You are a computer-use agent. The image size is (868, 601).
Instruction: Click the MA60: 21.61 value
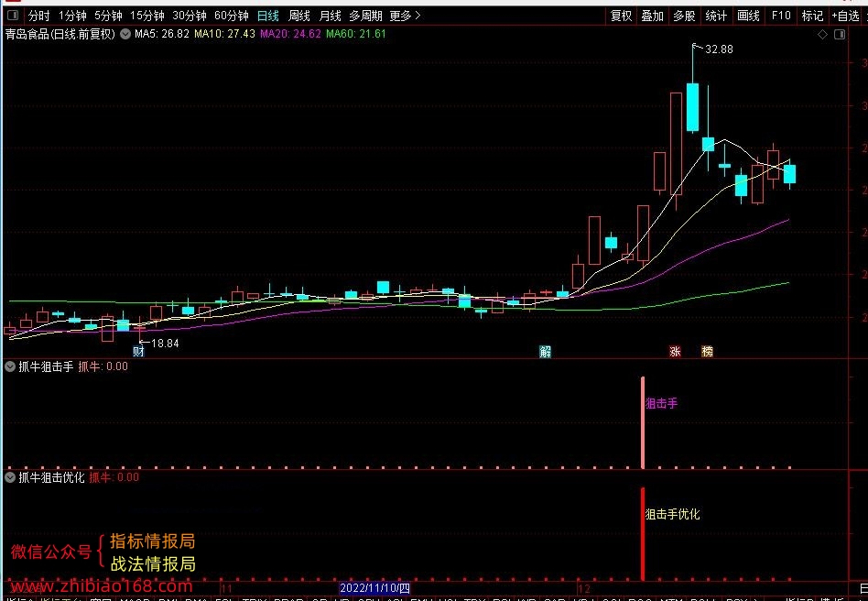click(356, 34)
